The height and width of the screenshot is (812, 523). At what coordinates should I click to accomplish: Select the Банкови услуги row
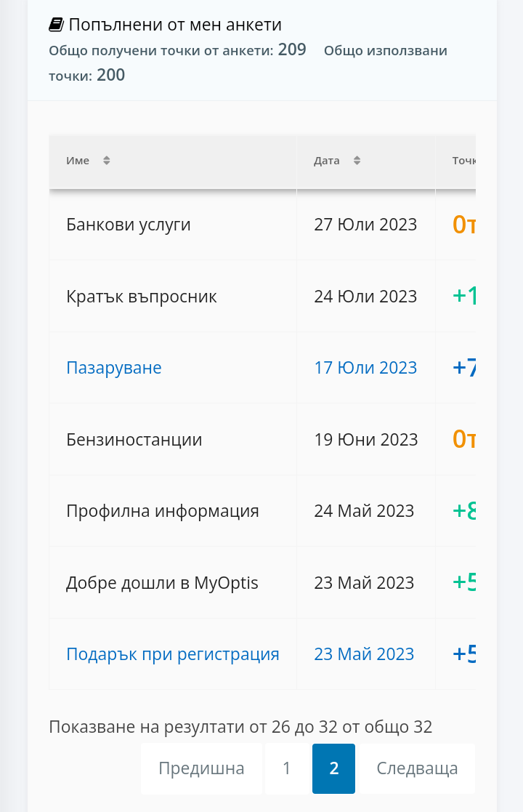(x=129, y=225)
